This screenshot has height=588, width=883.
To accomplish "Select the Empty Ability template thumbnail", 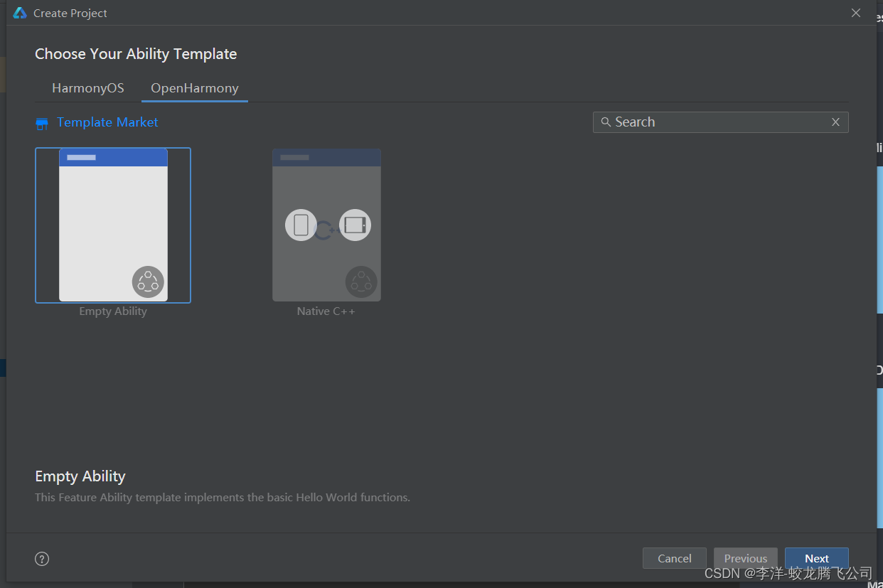I will click(x=113, y=225).
